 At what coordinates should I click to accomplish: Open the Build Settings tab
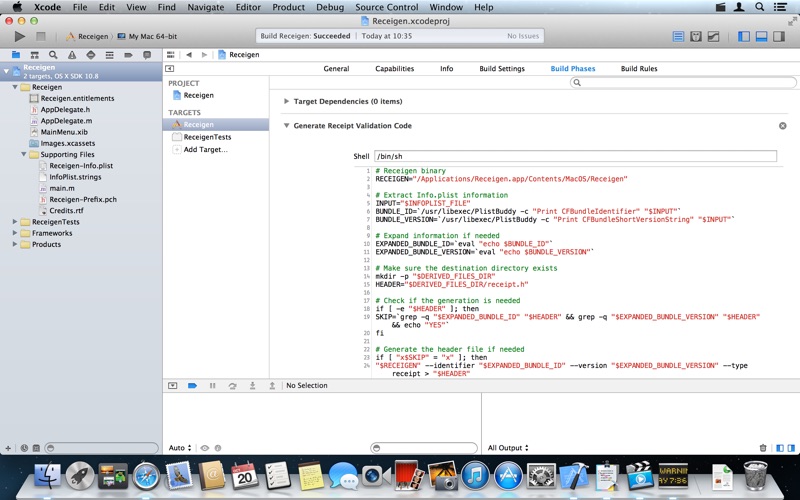(x=502, y=68)
